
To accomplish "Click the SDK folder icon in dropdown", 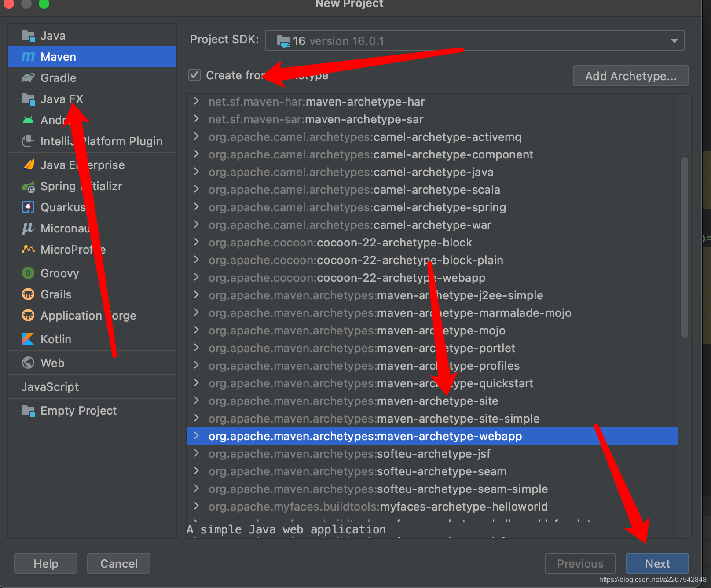I will [x=283, y=41].
